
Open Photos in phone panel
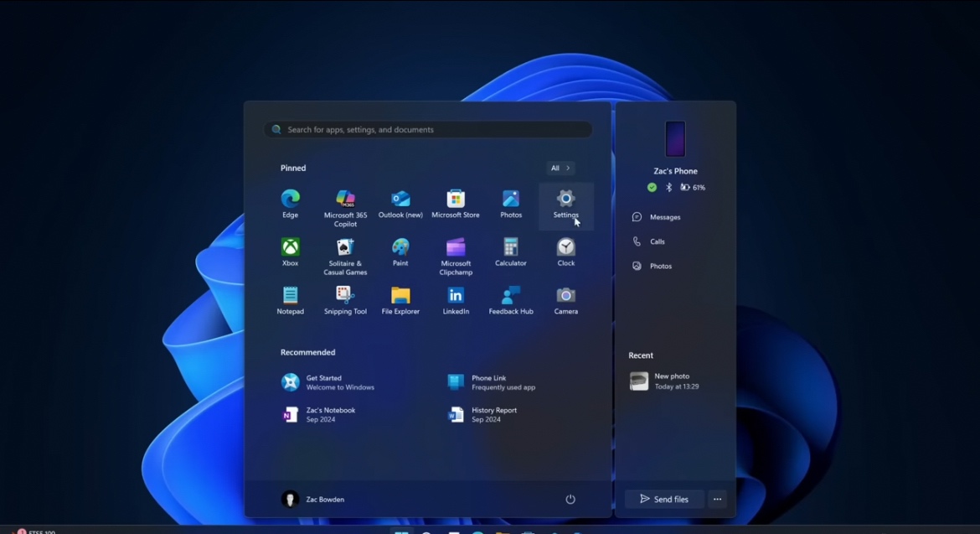coord(652,266)
